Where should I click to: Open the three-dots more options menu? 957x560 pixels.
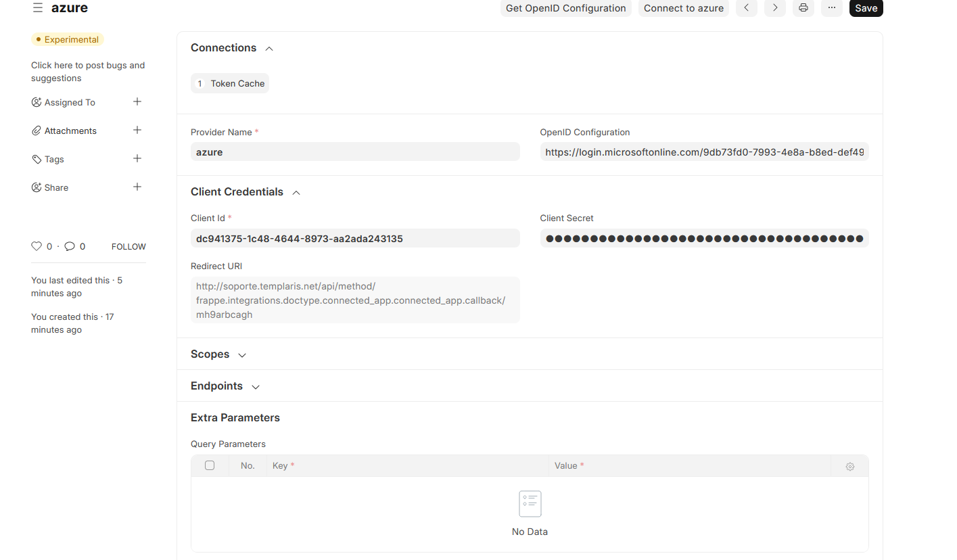point(831,8)
